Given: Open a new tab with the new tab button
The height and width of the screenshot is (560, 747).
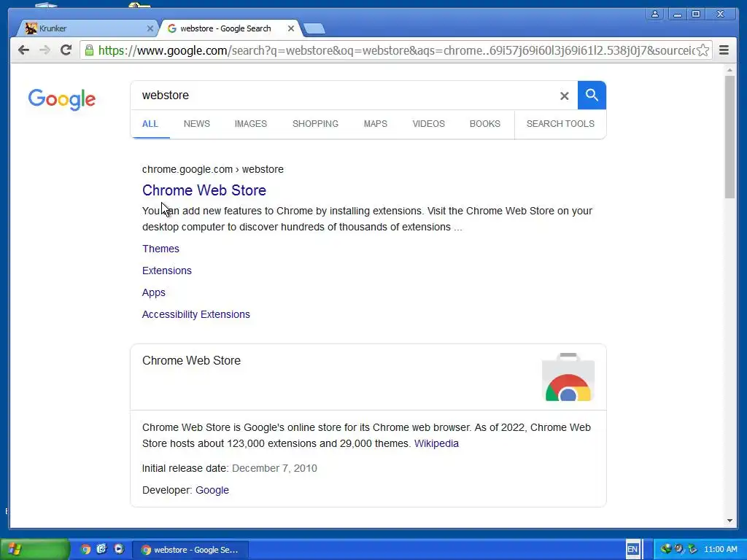Looking at the screenshot, I should click(314, 29).
